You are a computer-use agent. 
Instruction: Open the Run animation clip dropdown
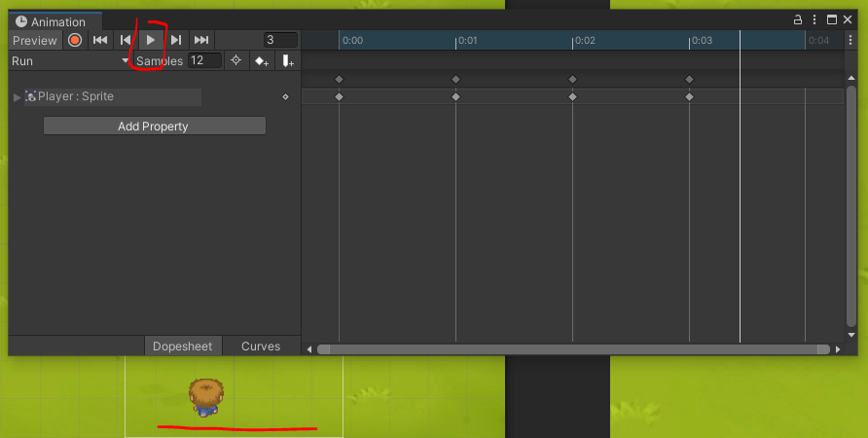click(70, 61)
